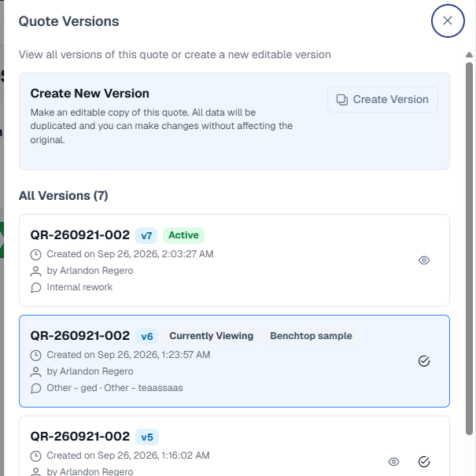
Task: Set v6 as active via check-circle icon
Action: [x=424, y=361]
